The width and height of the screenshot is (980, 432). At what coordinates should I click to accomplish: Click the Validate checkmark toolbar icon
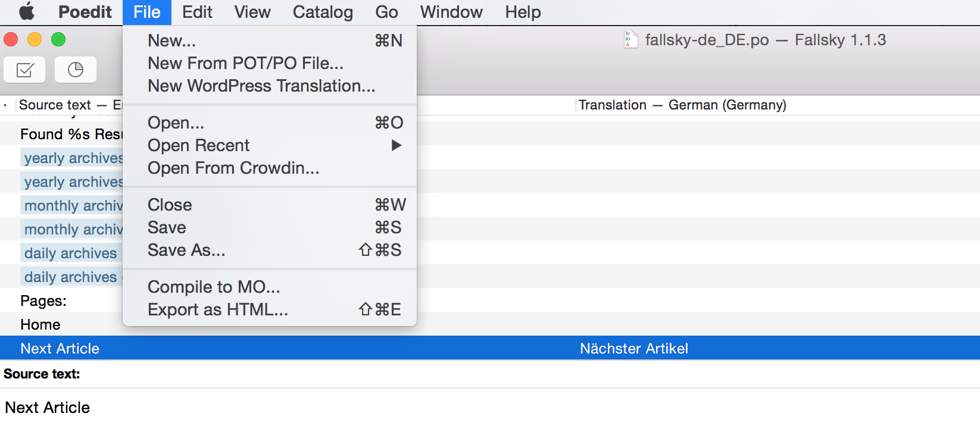[24, 70]
